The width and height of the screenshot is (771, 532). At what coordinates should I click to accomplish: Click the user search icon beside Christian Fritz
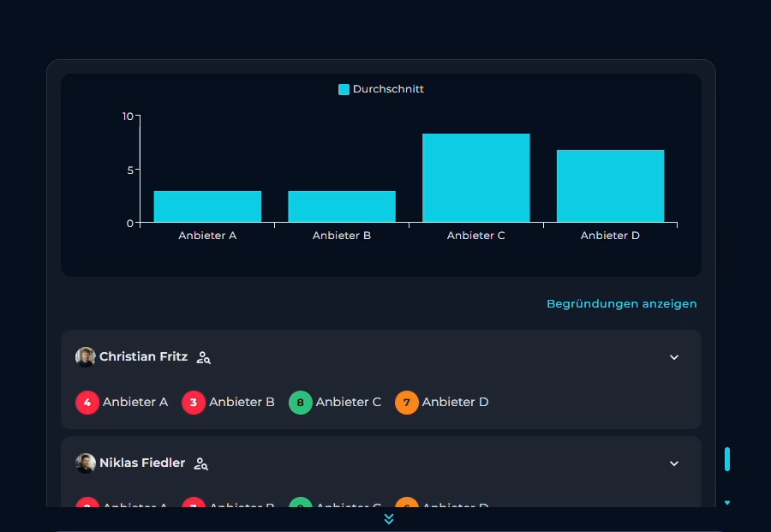point(204,357)
